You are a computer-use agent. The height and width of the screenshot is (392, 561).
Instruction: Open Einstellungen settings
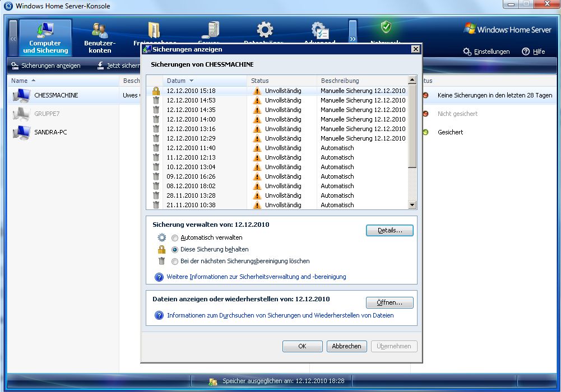click(x=486, y=52)
